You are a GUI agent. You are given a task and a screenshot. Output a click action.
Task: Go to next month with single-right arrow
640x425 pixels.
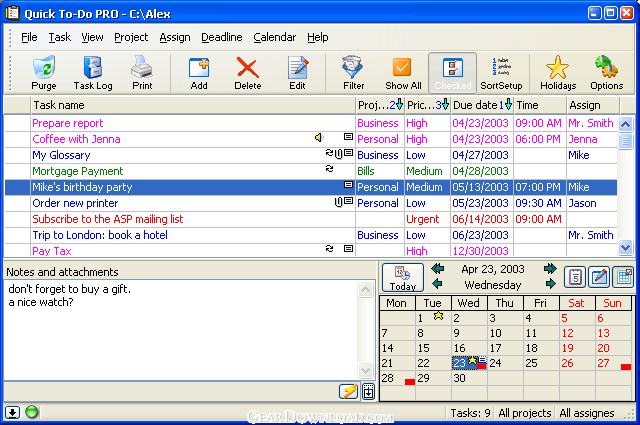[x=551, y=283]
